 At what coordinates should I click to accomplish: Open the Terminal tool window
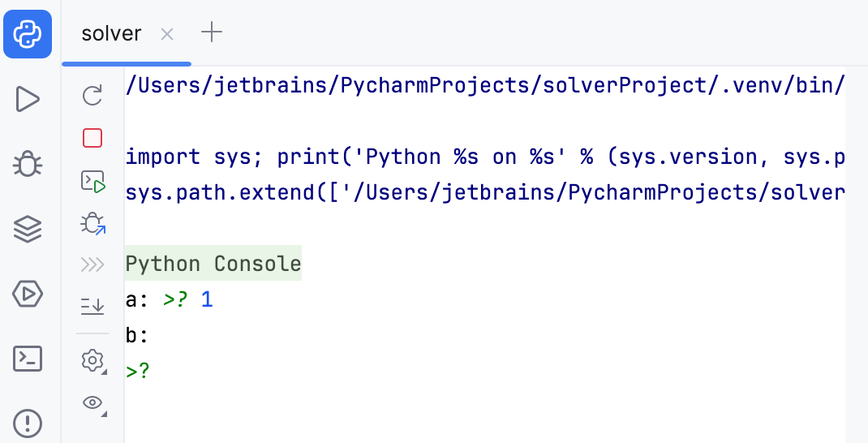tap(28, 359)
